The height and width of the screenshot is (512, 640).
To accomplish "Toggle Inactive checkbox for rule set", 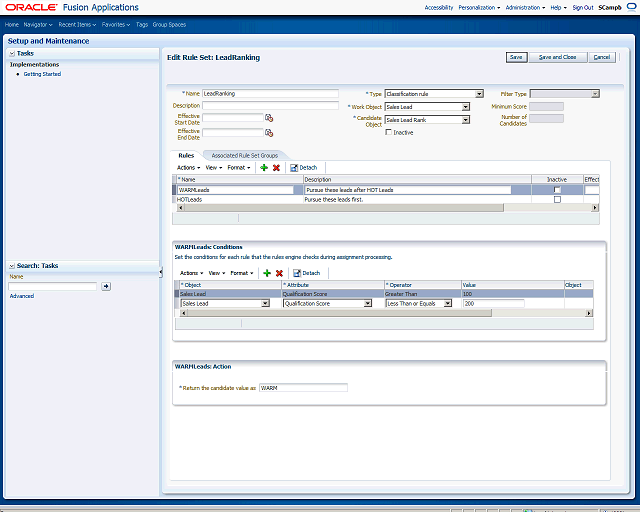I will (389, 132).
